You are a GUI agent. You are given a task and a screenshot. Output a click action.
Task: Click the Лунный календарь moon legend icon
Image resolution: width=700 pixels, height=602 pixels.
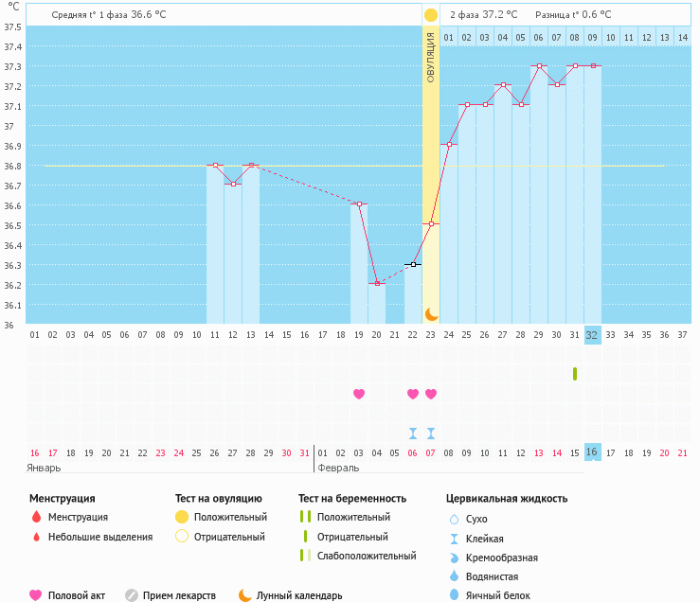245,595
